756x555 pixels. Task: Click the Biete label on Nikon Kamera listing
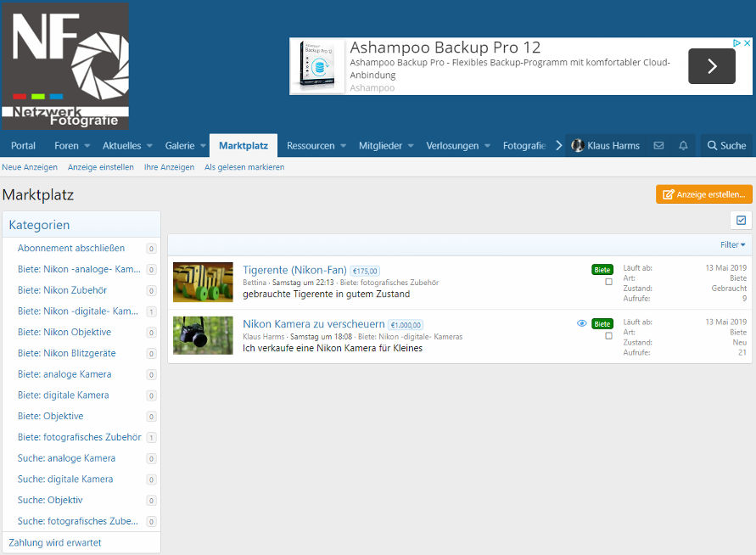point(602,324)
